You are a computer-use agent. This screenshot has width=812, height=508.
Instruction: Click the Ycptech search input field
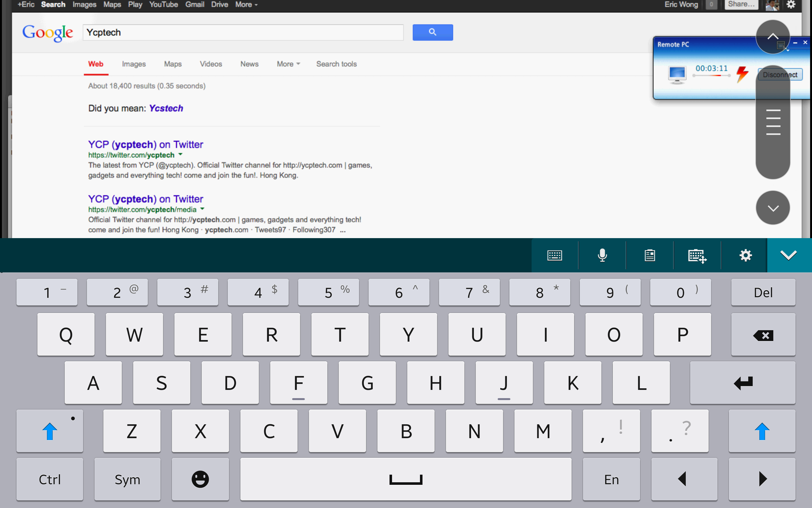pyautogui.click(x=243, y=32)
